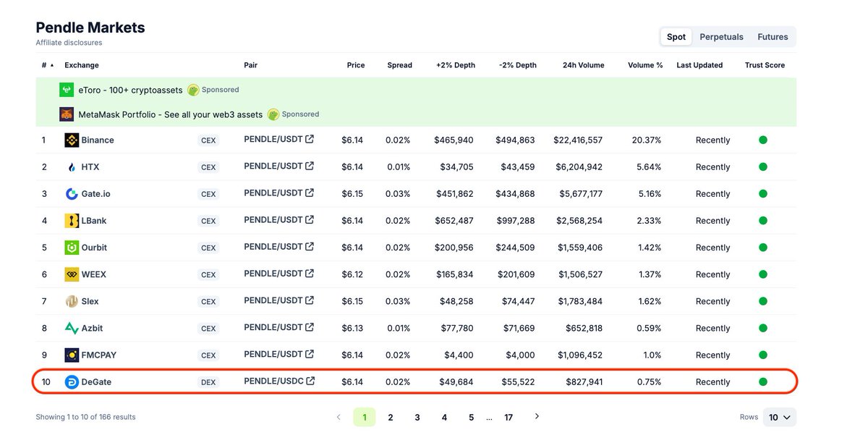Click the LBank exchange logo

coord(72,220)
